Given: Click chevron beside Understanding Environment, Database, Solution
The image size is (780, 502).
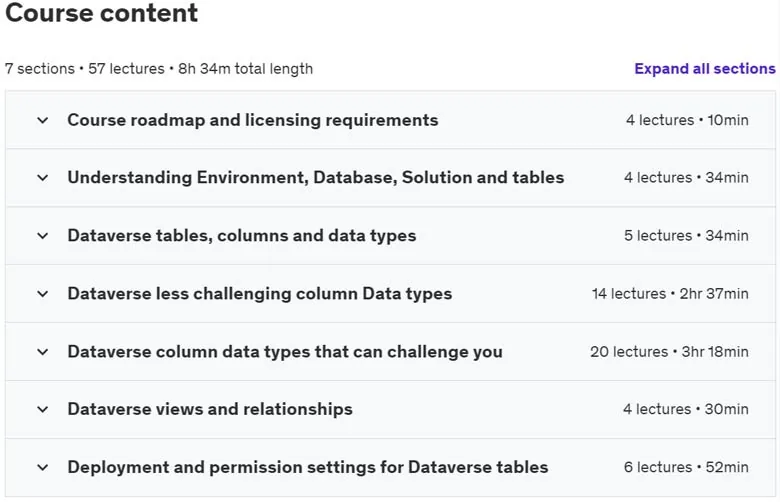Looking at the screenshot, I should (43, 178).
